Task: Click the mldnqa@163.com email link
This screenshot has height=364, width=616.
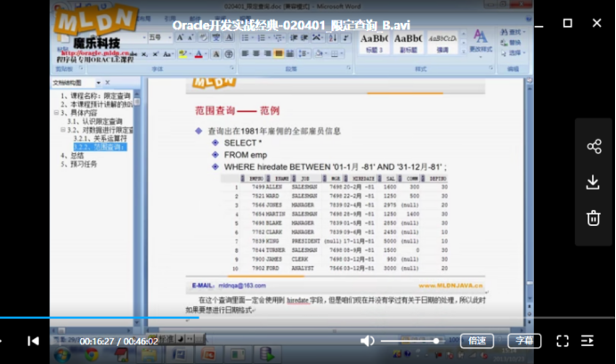Action: click(242, 286)
